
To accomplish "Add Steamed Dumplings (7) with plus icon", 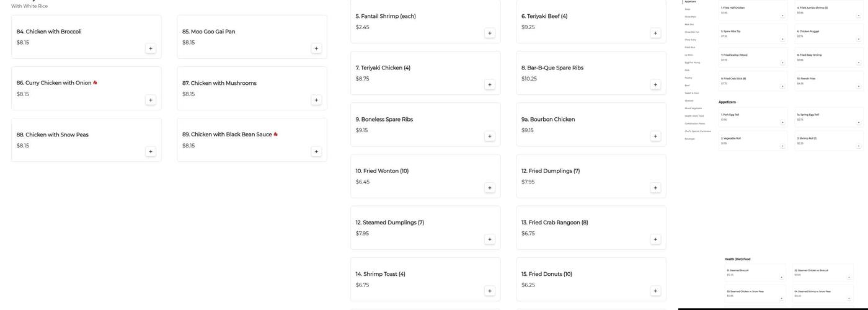I will coord(490,239).
